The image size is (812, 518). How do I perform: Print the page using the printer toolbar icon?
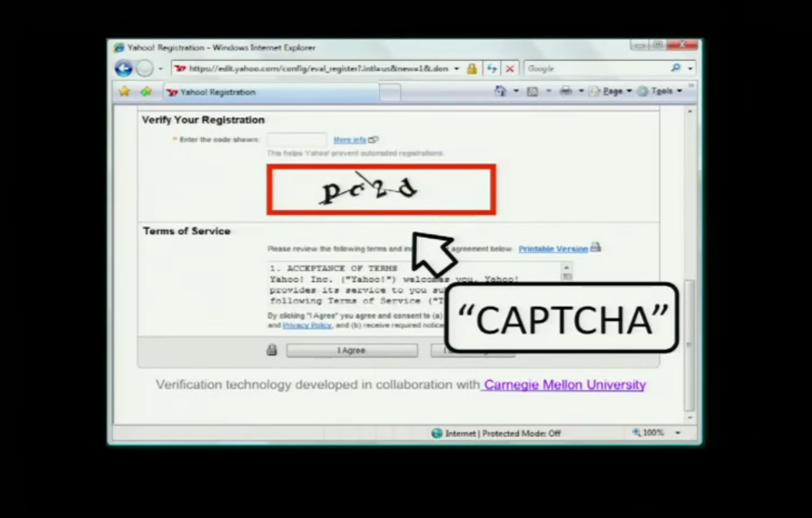[x=566, y=92]
